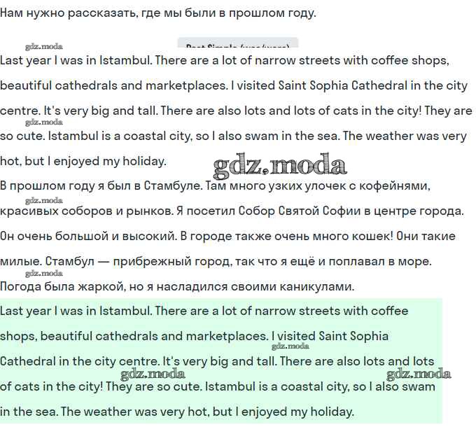The height and width of the screenshot is (448, 476).
Task: Click the line starting "Он очень большой и высокий"
Action: 227,236
